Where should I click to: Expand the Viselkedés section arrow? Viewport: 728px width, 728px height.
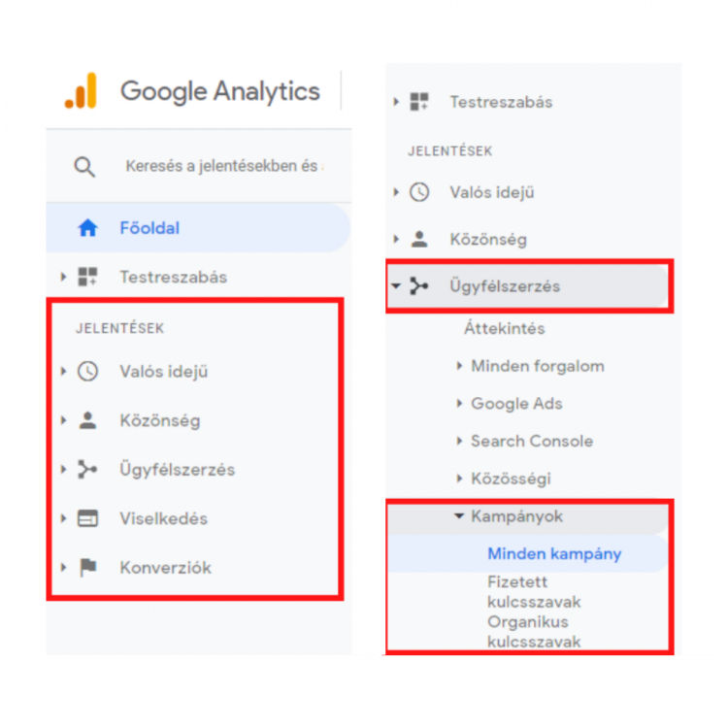(63, 518)
